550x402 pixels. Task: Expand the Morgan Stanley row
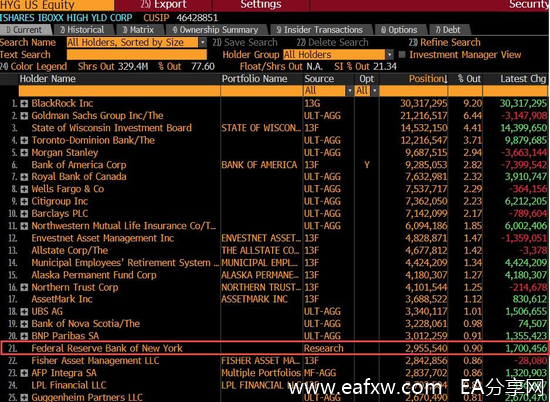[24, 153]
